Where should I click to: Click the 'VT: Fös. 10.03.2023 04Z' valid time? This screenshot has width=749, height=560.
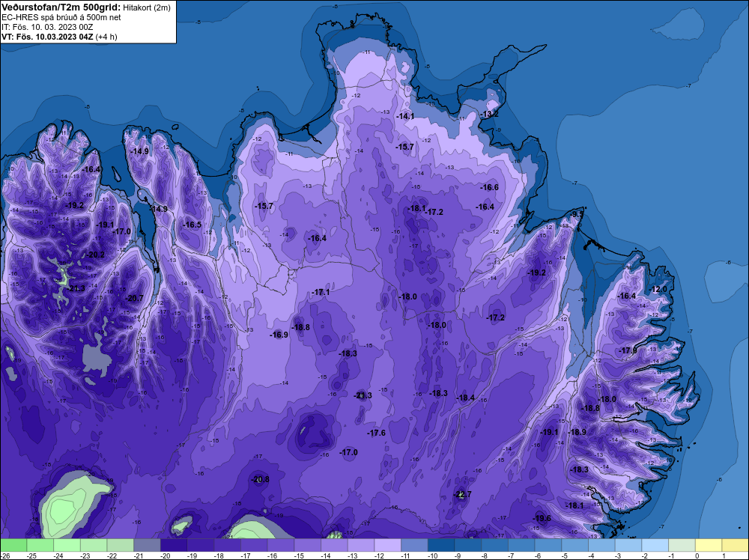click(x=47, y=37)
